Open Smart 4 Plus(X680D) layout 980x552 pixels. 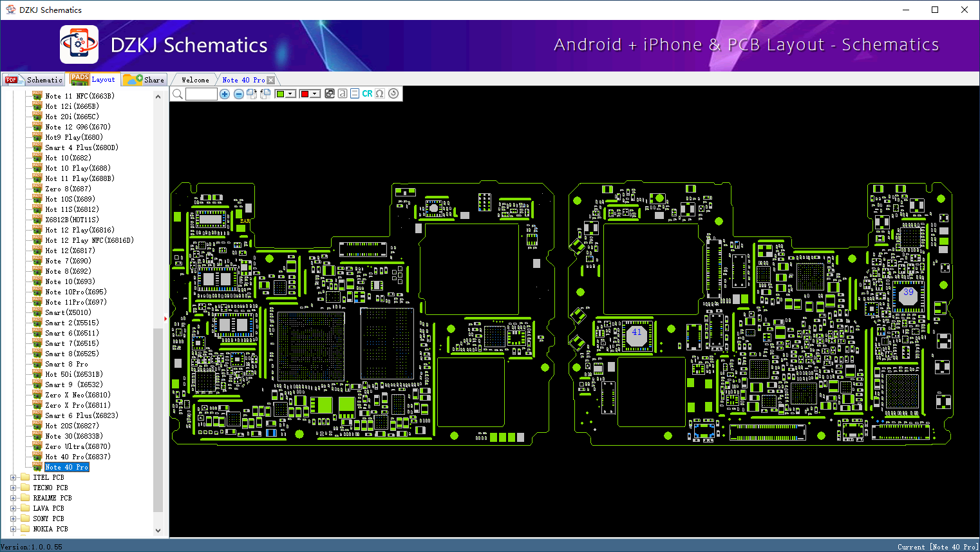point(82,148)
